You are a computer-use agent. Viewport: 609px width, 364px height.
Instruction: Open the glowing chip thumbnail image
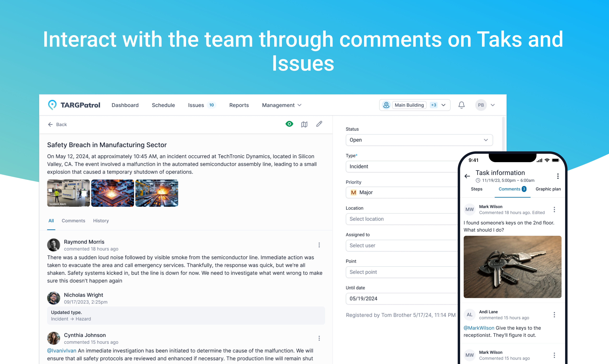coord(112,193)
